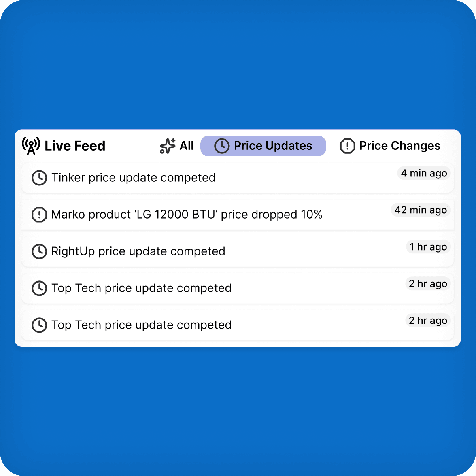Switch to the All feed filter

186,146
